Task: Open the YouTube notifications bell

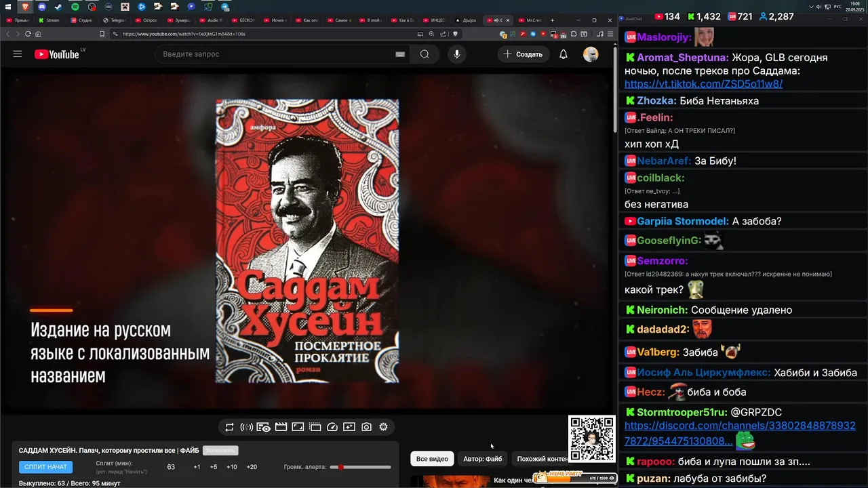Action: [x=563, y=54]
